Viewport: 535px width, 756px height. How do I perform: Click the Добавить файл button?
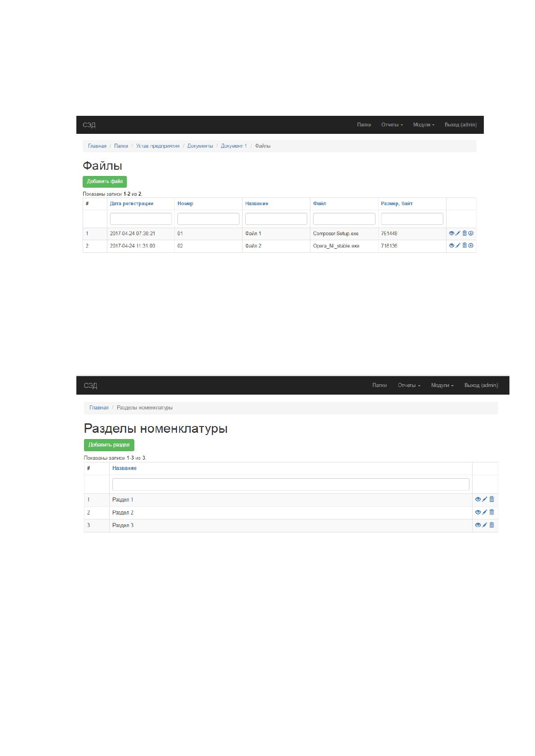pos(105,182)
